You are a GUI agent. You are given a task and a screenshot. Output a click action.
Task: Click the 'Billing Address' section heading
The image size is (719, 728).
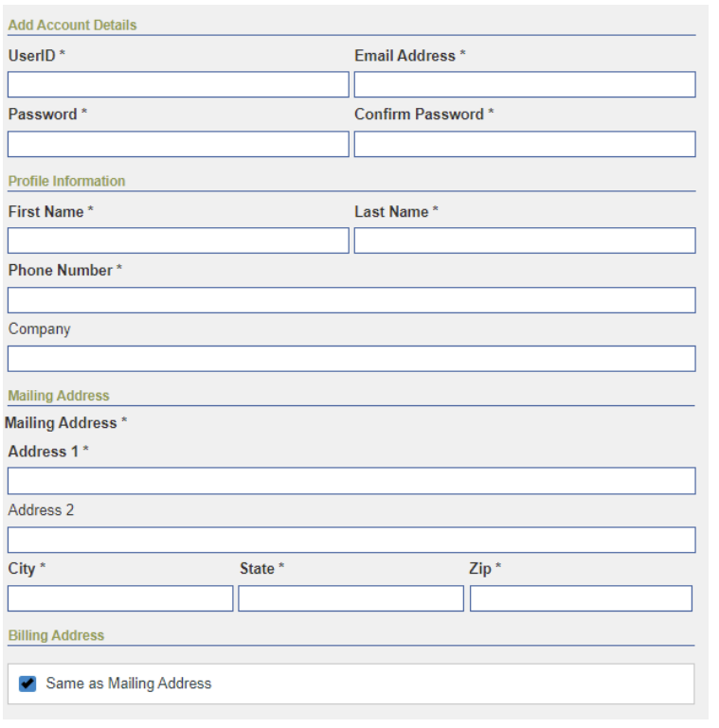56,635
